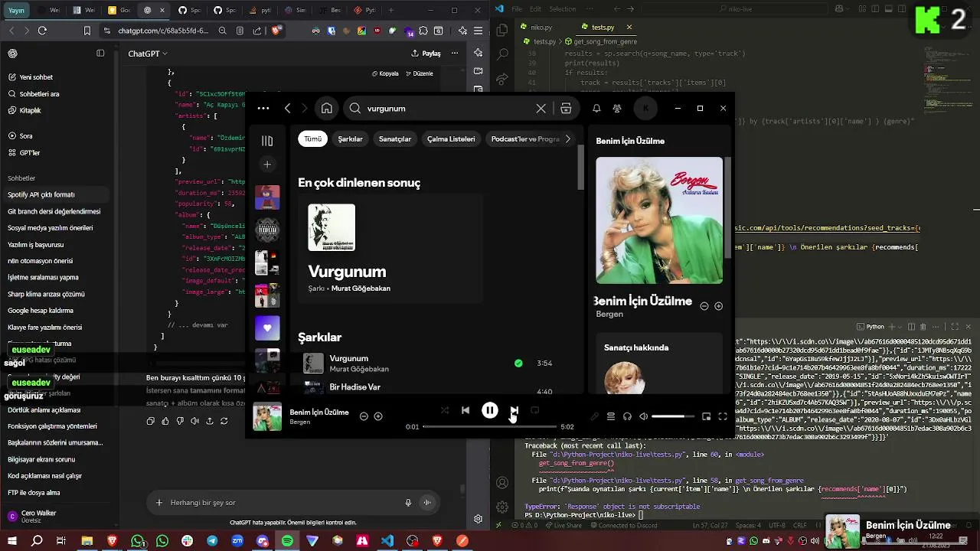
Task: Open the Search icon in VS Code activity bar
Action: [x=502, y=55]
